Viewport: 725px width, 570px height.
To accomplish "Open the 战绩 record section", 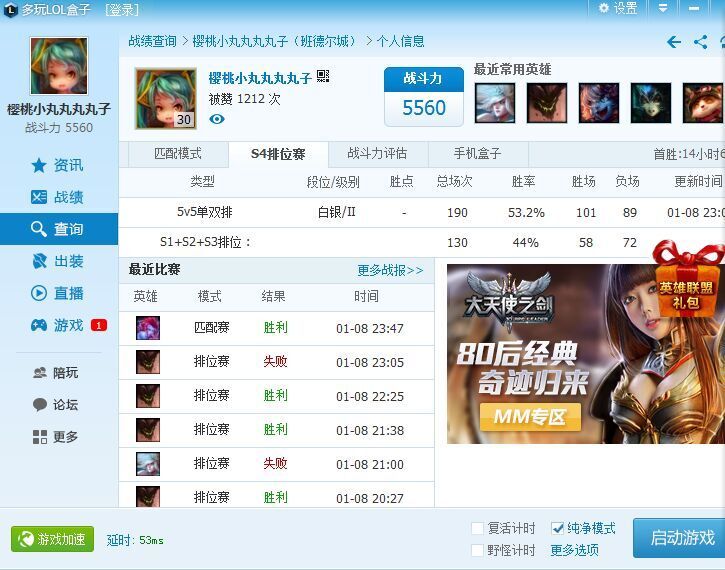I will [57, 197].
